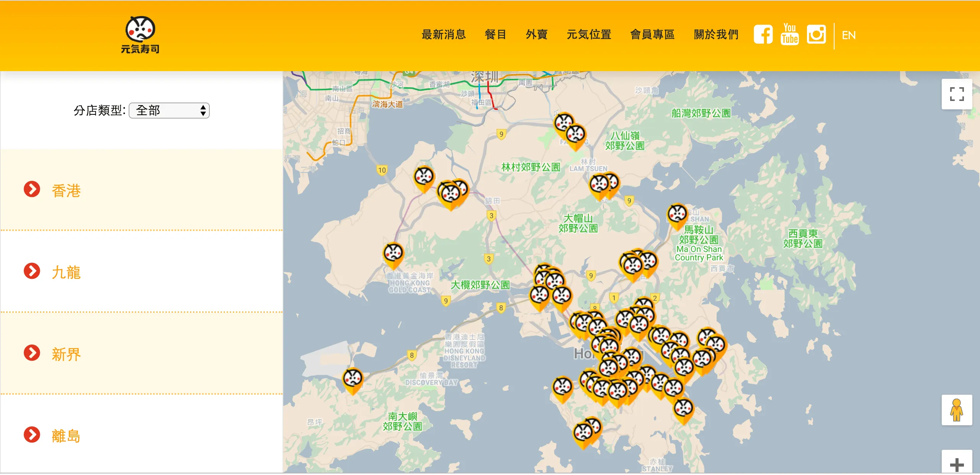Open the 分店類型 dropdown
This screenshot has height=475, width=980.
(169, 111)
